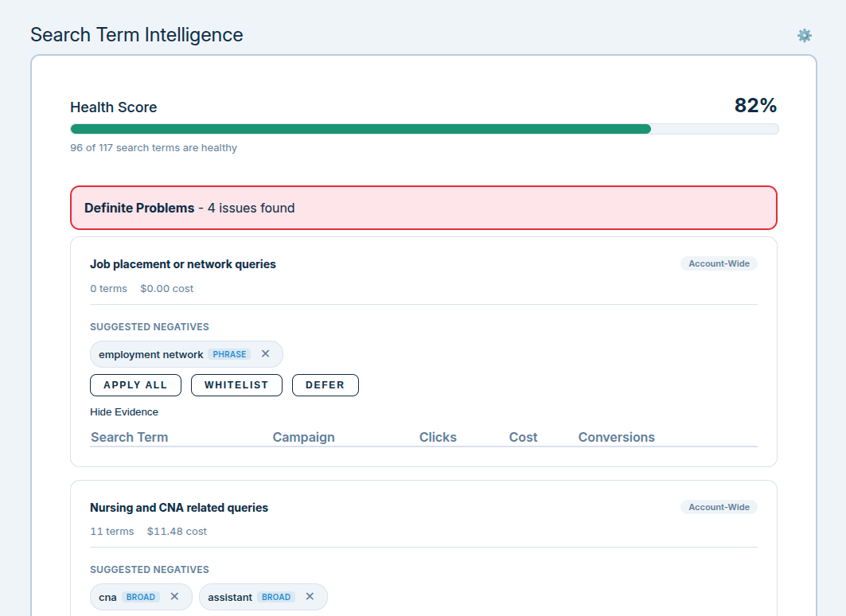
Task: Sort by the Cost column header
Action: coord(524,437)
